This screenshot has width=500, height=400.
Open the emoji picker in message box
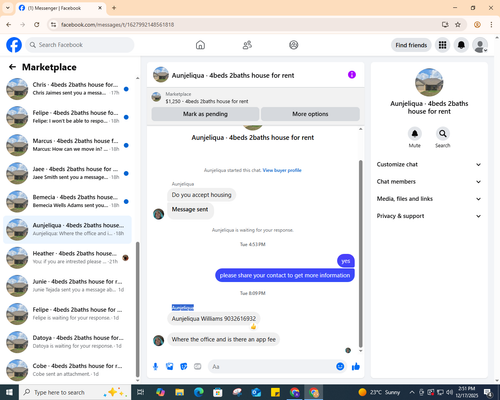(x=340, y=367)
